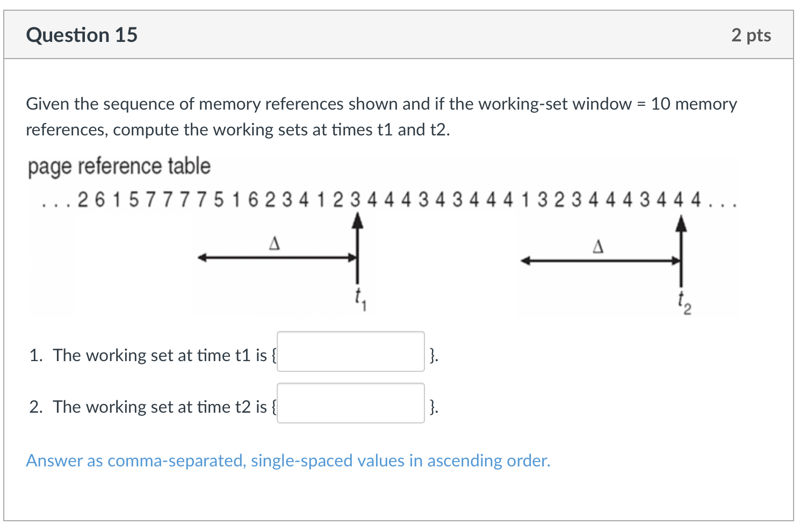The height and width of the screenshot is (532, 807).
Task: Click the right delta window arrow
Action: [599, 261]
